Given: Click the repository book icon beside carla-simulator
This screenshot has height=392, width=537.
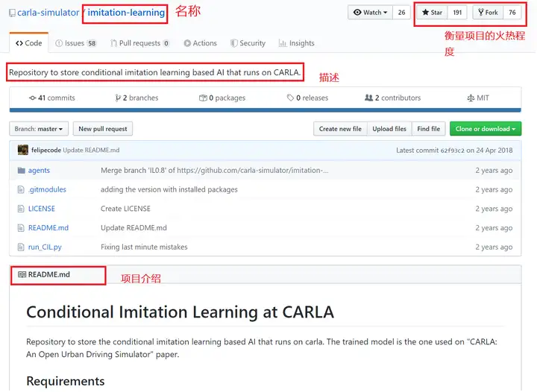Looking at the screenshot, I should (12, 13).
